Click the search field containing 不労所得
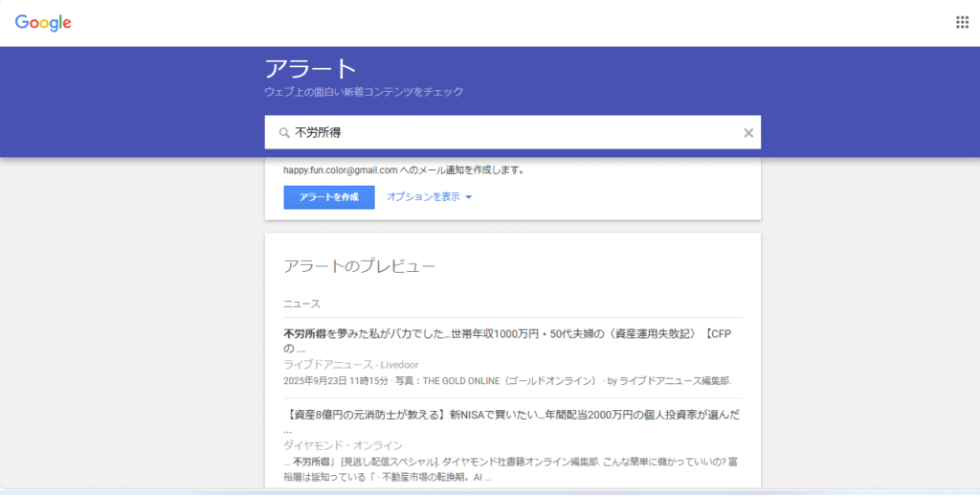 [507, 133]
